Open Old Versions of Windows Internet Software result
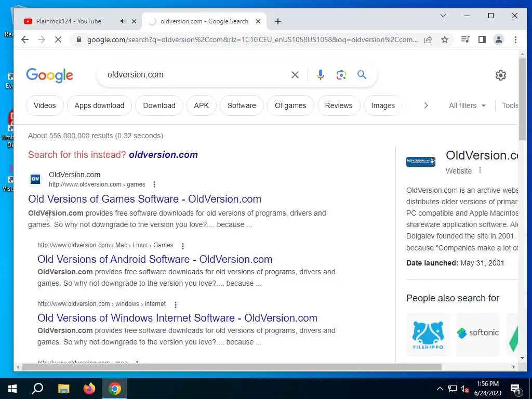532x399 pixels. pyautogui.click(x=178, y=318)
